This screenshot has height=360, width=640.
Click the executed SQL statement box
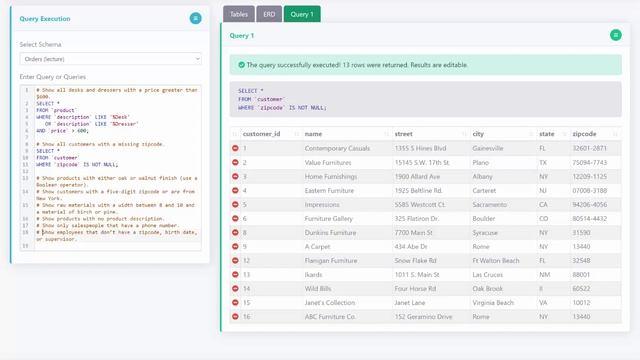point(425,99)
